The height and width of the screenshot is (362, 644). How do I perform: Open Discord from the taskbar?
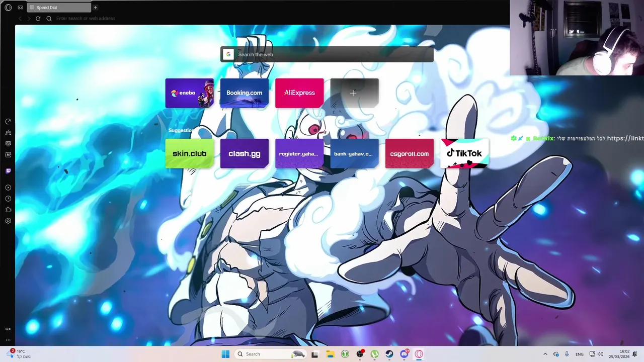pyautogui.click(x=404, y=354)
